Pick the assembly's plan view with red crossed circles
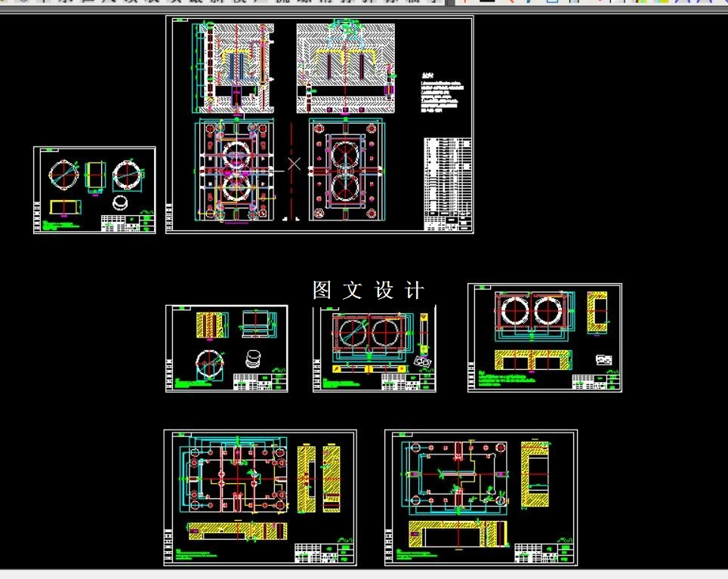 coord(347,169)
